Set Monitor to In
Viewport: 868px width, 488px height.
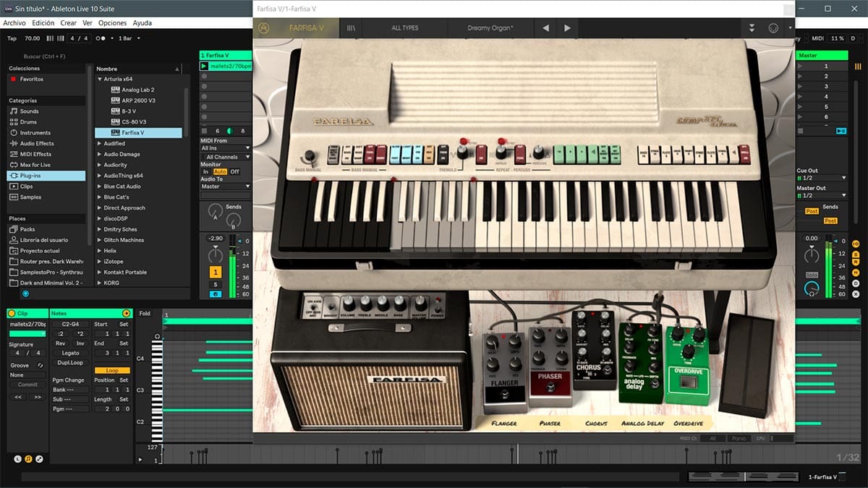[x=205, y=172]
